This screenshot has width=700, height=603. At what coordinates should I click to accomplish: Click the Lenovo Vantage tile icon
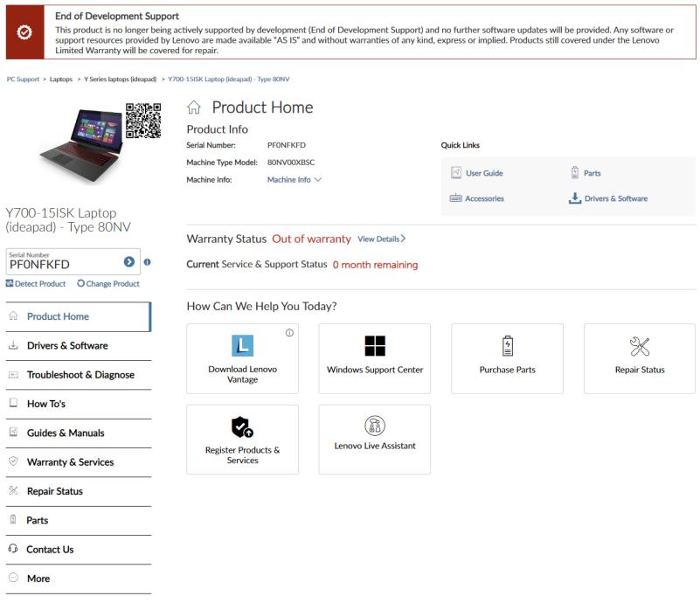(x=243, y=345)
